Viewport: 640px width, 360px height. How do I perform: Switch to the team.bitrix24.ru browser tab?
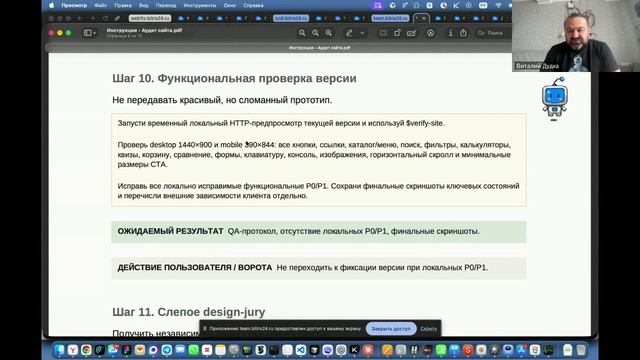coord(391,18)
